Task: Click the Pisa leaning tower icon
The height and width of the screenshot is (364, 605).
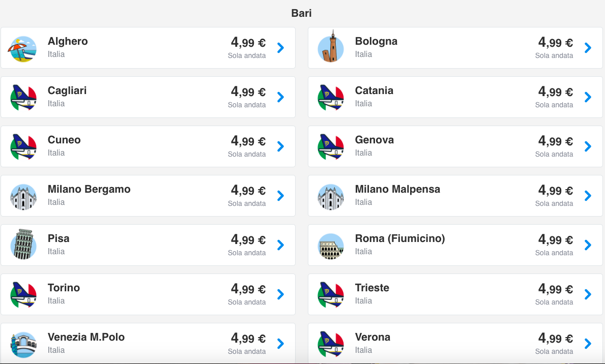Action: pyautogui.click(x=23, y=245)
